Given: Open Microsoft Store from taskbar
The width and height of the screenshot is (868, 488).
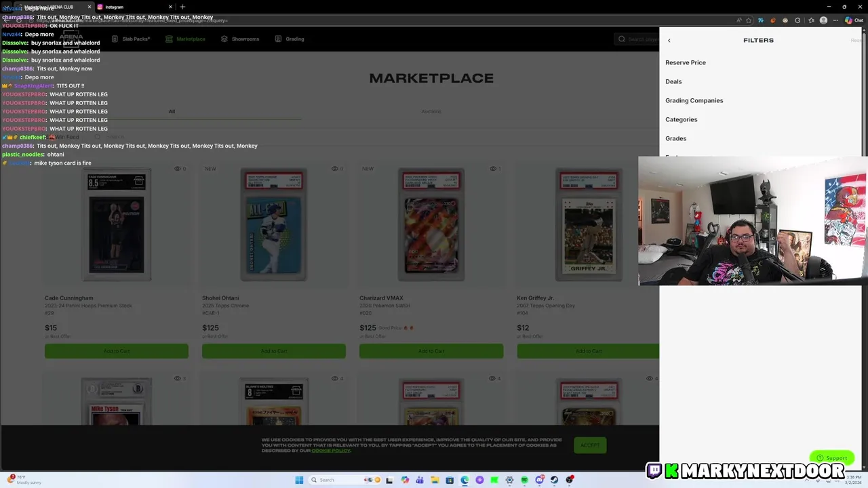Looking at the screenshot, I should pyautogui.click(x=450, y=480).
